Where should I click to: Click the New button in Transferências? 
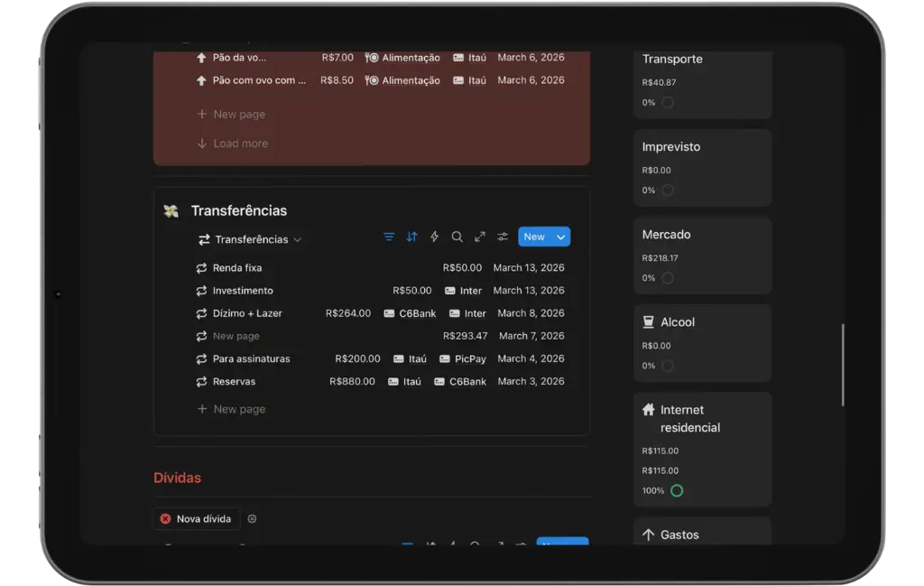coord(534,237)
